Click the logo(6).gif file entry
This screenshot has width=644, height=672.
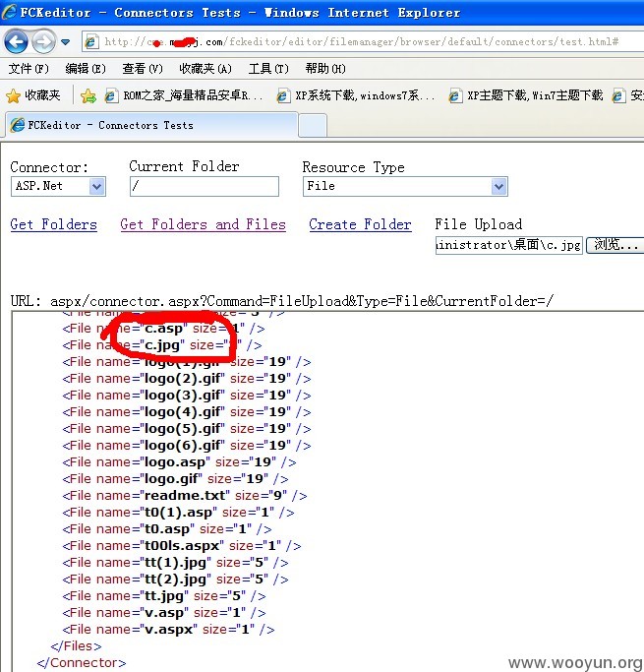pos(187,446)
